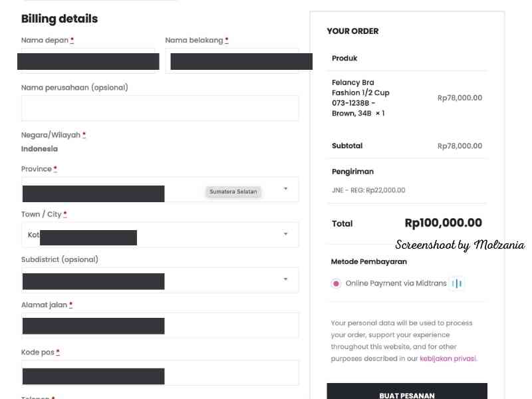Click the YOUR ORDER heading
The width and height of the screenshot is (532, 399).
[x=352, y=31]
